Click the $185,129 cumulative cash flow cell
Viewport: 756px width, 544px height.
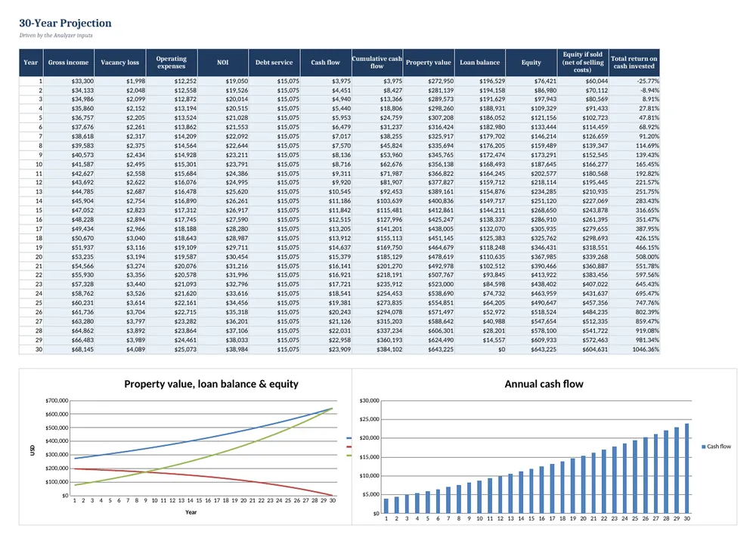377,257
